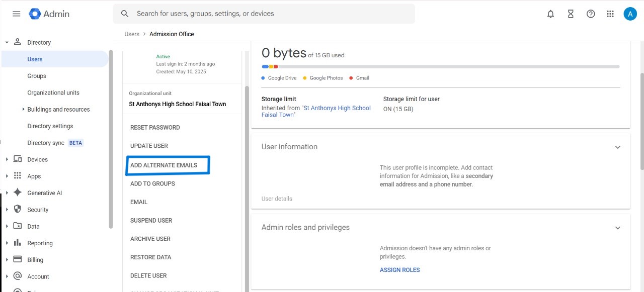Screen dimensions: 644x292
Task: Select Groups in the sidebar
Action: (x=36, y=75)
